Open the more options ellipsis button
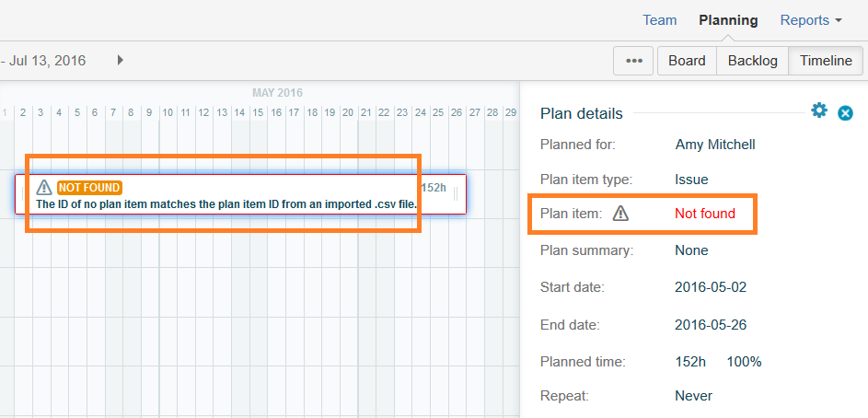This screenshot has height=418, width=868. click(x=633, y=61)
